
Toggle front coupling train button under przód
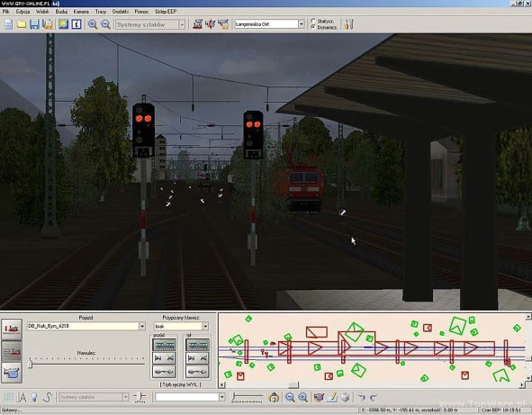click(x=164, y=345)
